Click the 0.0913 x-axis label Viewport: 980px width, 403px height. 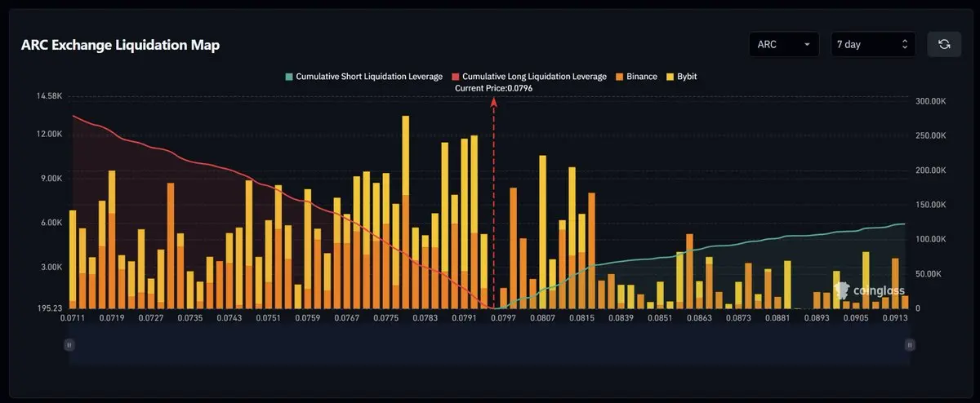[896, 320]
